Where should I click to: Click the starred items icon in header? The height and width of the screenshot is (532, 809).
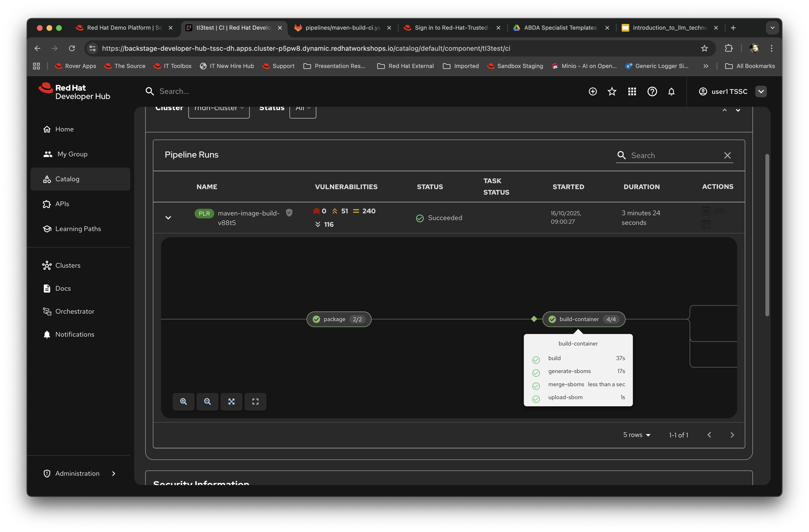(x=612, y=91)
